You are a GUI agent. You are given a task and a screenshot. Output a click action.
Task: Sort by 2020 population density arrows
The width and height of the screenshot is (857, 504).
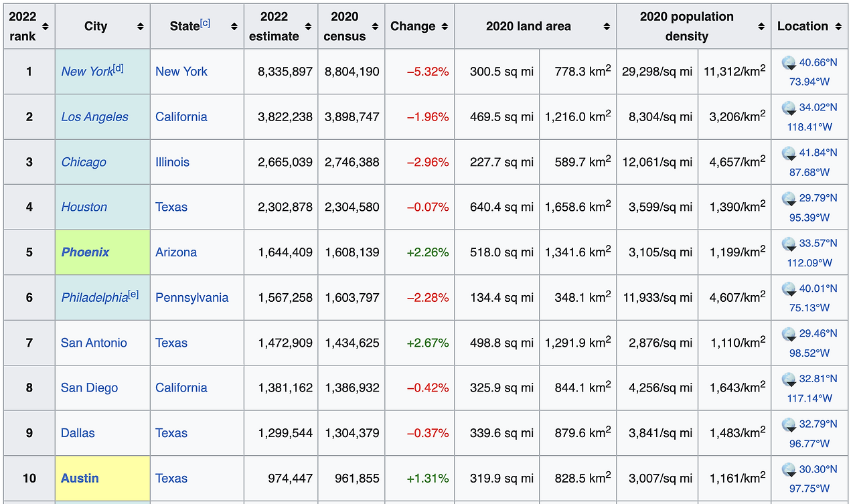click(761, 26)
